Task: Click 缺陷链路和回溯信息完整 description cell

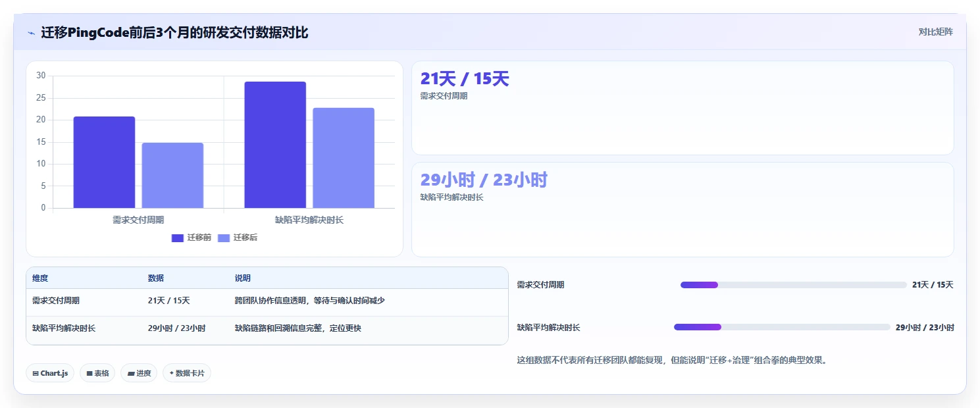Action: pyautogui.click(x=297, y=328)
